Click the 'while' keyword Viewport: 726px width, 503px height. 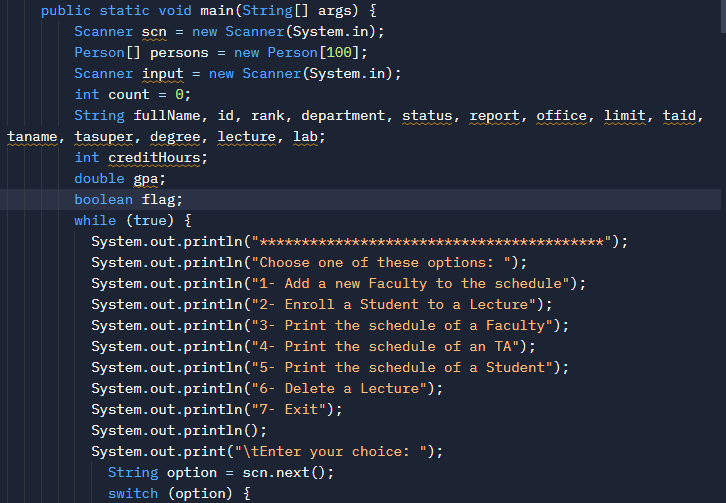(x=95, y=220)
